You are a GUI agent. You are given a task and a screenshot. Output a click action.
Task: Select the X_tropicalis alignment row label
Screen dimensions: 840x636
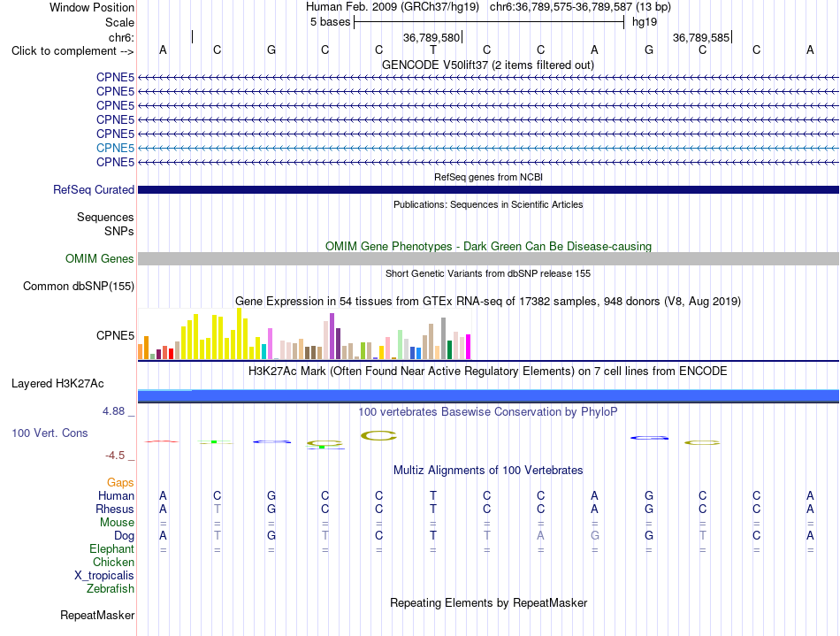104,576
